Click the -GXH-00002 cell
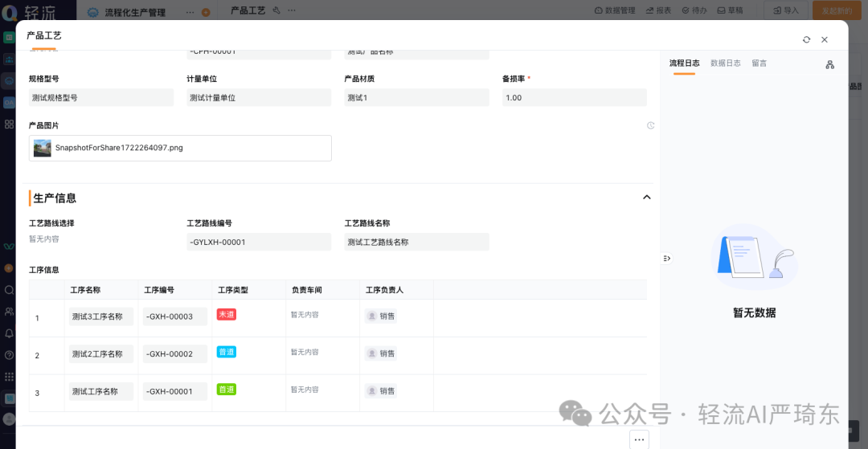This screenshot has height=449, width=868. pyautogui.click(x=175, y=354)
